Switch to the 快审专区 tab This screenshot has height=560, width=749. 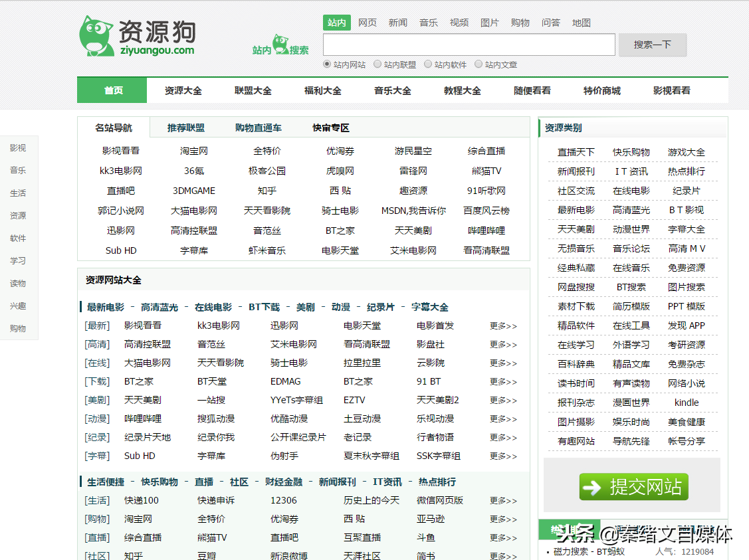click(330, 127)
